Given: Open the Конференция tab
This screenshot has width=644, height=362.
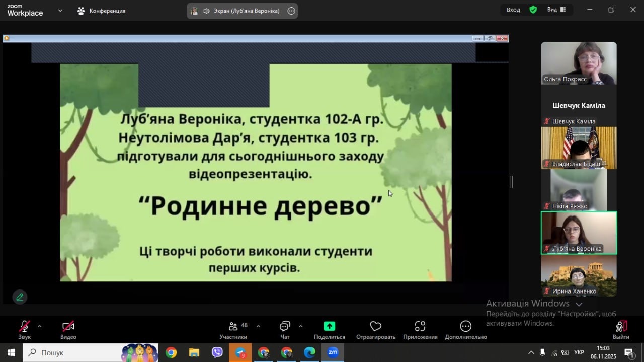Looking at the screenshot, I should 102,11.
